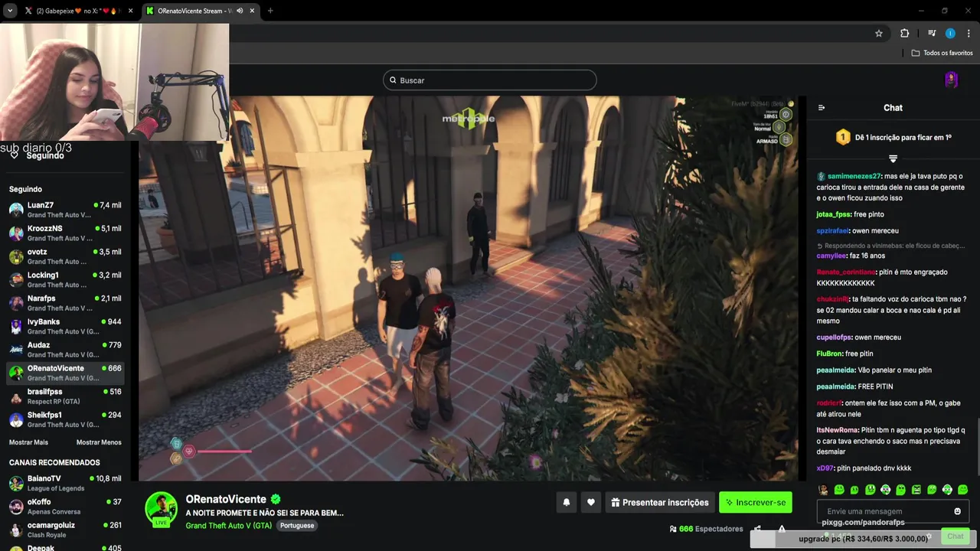Open a new browser tab

pyautogui.click(x=270, y=11)
